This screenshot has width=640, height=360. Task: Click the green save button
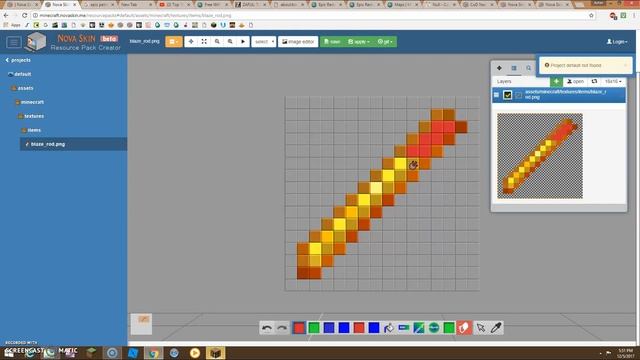[332, 42]
